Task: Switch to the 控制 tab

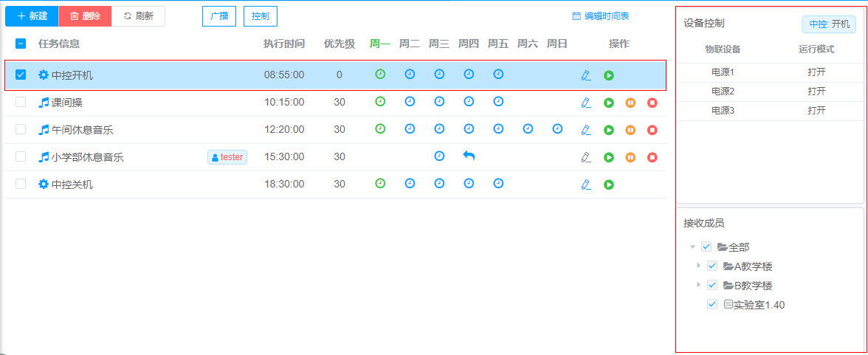Action: tap(260, 16)
